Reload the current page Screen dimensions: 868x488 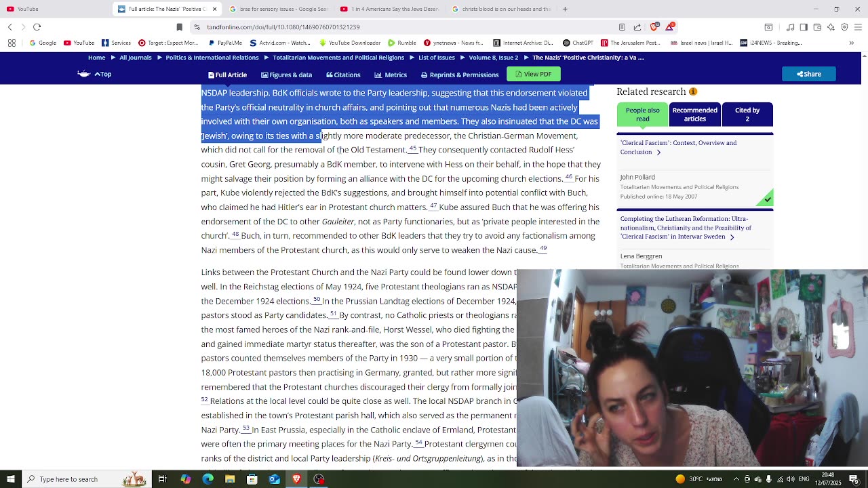click(37, 27)
